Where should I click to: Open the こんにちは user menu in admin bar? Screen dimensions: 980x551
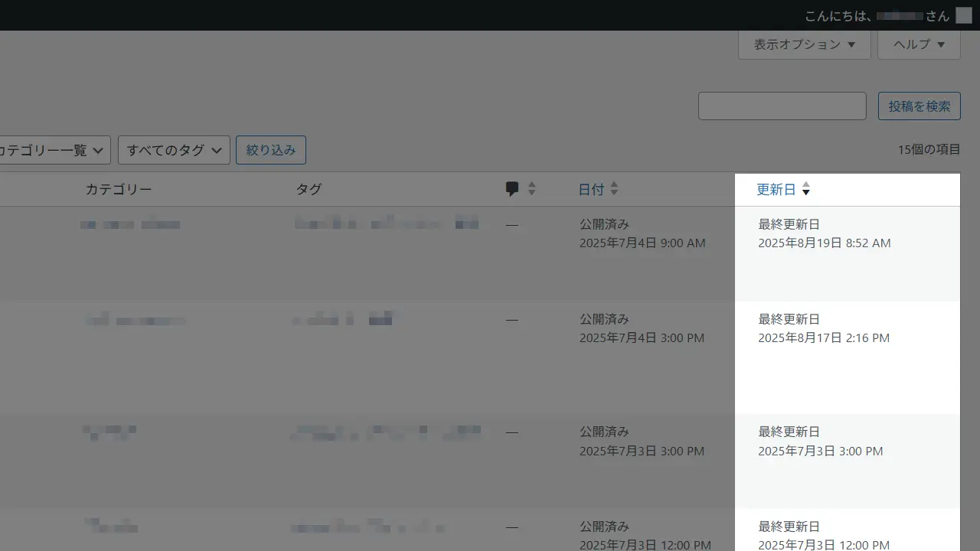tap(873, 15)
